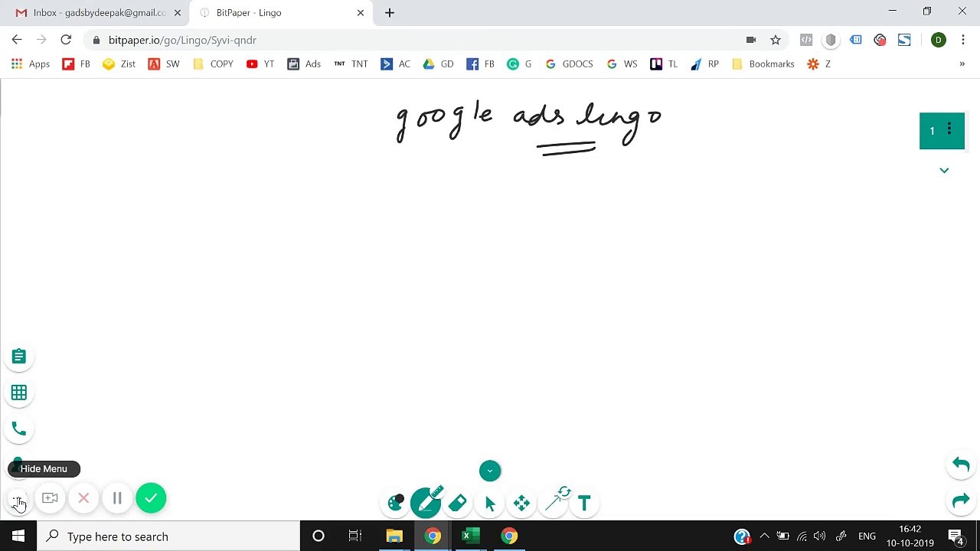Cancel the recording with red X
This screenshot has width=980, height=551.
(83, 498)
